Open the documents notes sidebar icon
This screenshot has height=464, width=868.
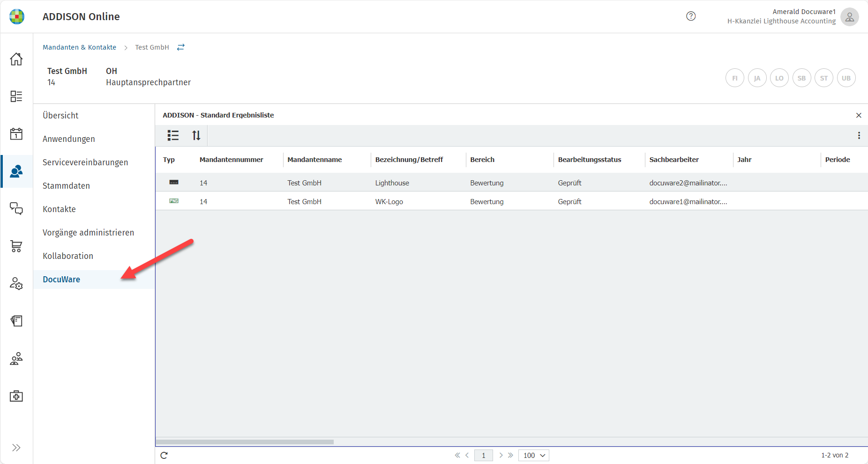click(16, 321)
